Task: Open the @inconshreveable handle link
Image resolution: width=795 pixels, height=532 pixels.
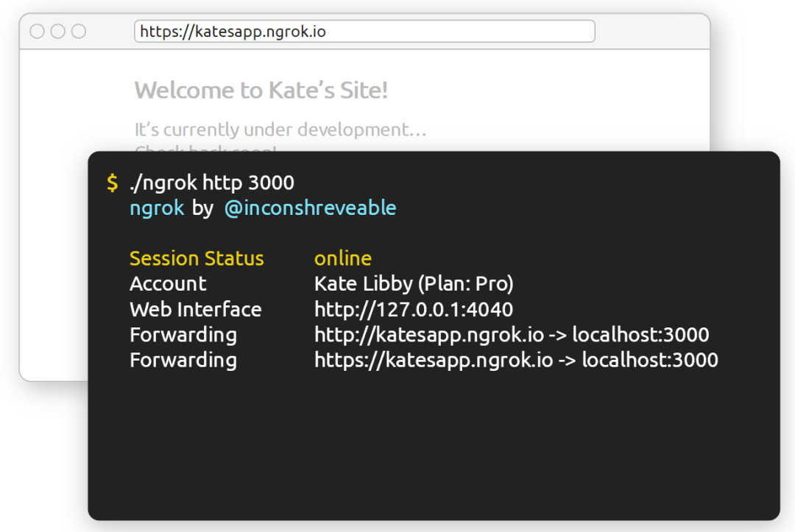Action: pyautogui.click(x=311, y=208)
